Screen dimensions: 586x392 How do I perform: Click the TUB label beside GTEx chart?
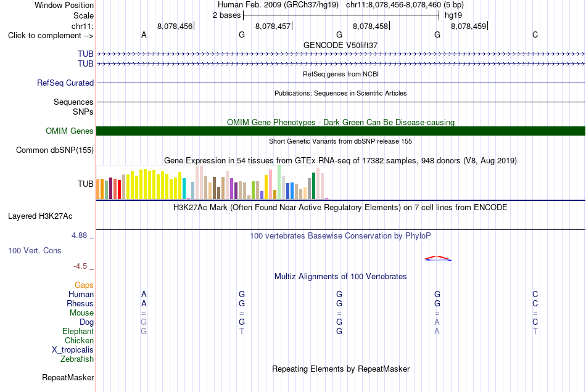coord(85,184)
